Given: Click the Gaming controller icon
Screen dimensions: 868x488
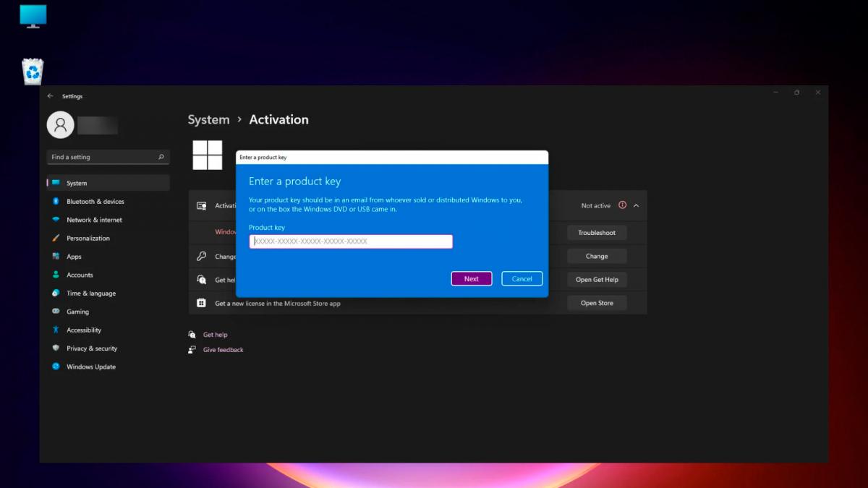Looking at the screenshot, I should [56, 312].
